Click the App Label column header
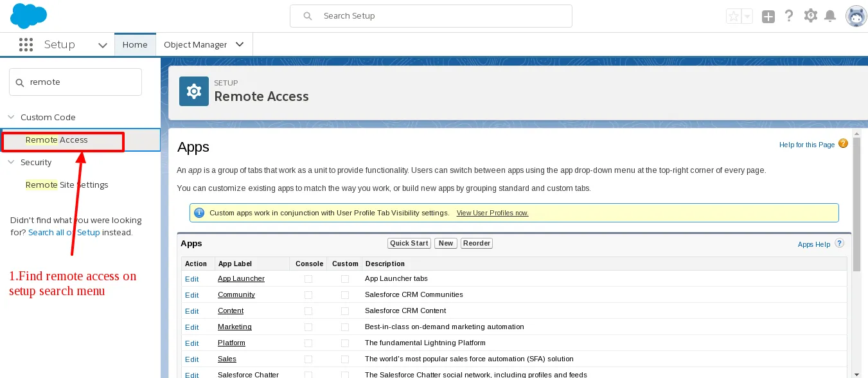This screenshot has height=378, width=868. coord(235,264)
